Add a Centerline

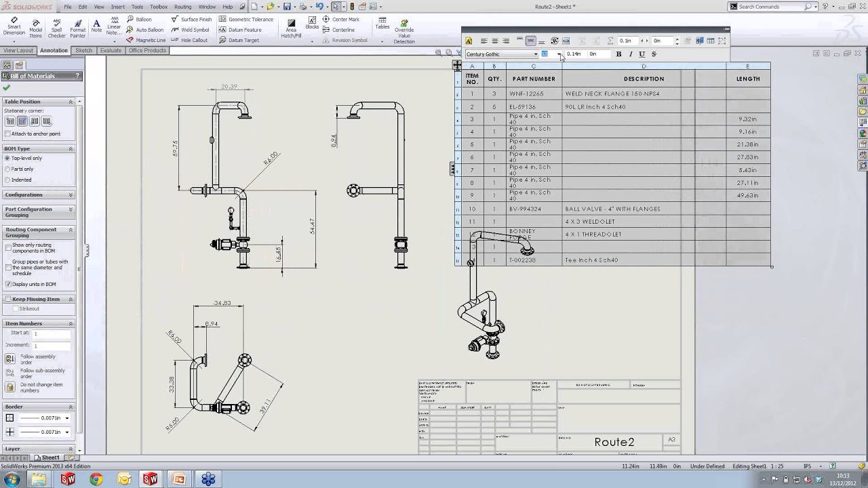tap(338, 30)
